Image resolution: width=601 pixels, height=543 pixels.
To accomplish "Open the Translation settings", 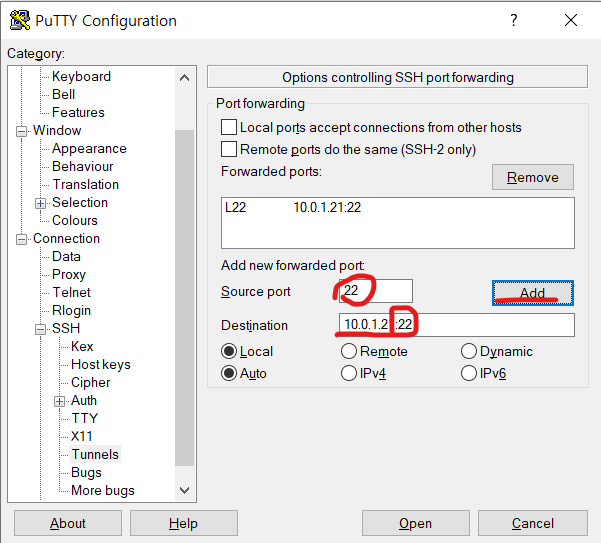I will [x=85, y=184].
